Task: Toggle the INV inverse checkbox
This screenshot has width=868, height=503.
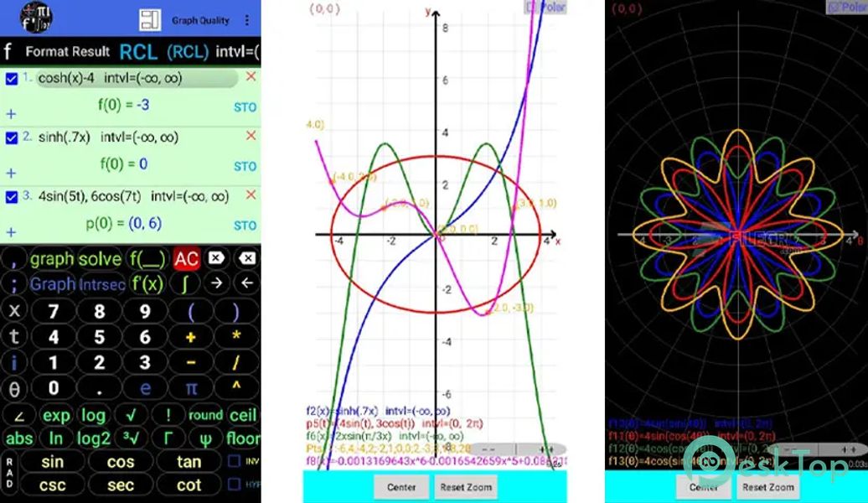Action: click(234, 461)
